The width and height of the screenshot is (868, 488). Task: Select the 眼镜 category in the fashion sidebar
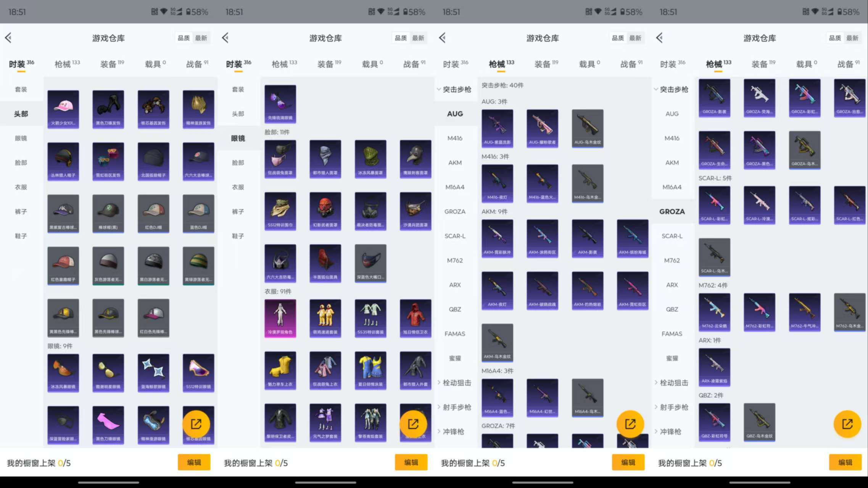click(238, 138)
